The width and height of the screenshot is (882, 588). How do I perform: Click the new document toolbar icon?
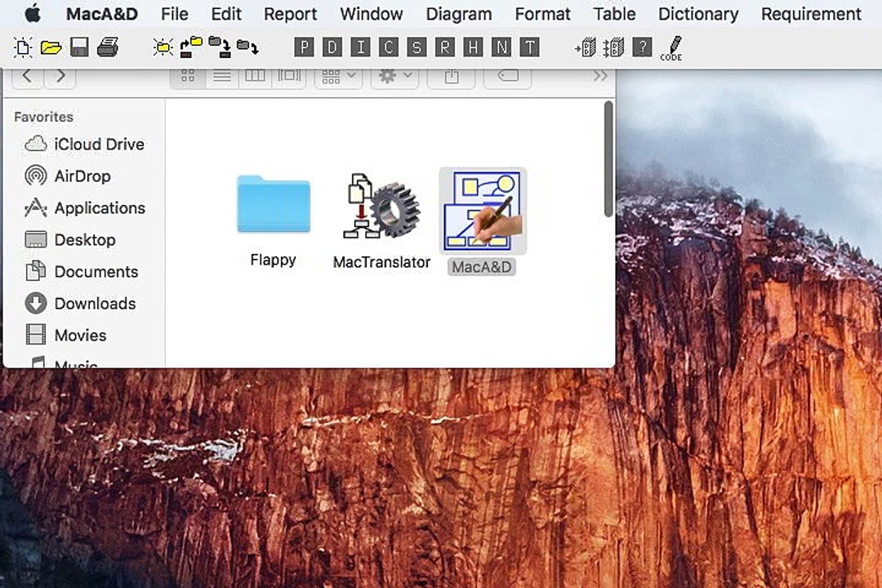[23, 47]
